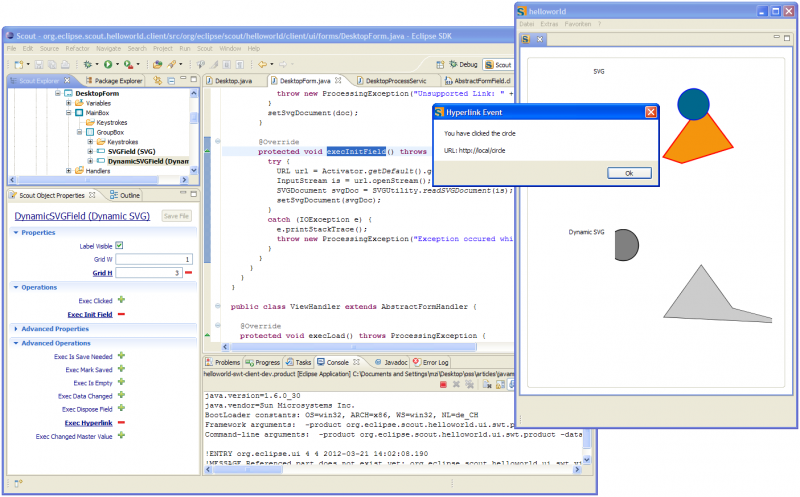Click Ok in Hyperlink Event dialog
800x497 pixels.
(x=629, y=173)
